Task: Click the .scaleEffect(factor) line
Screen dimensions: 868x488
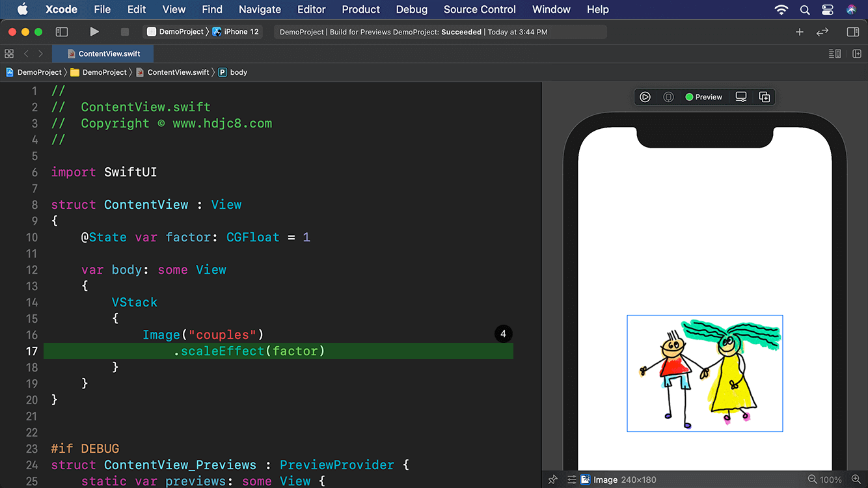Action: pyautogui.click(x=278, y=351)
